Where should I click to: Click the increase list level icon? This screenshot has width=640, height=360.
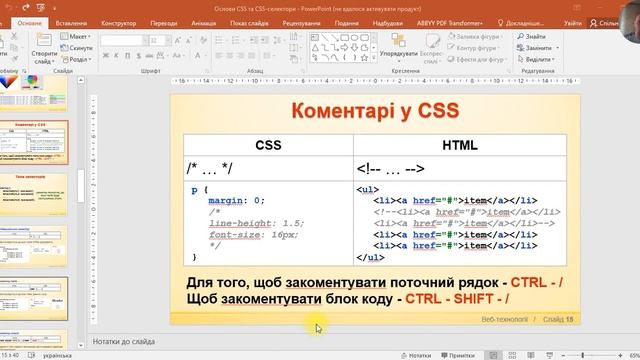(x=265, y=40)
